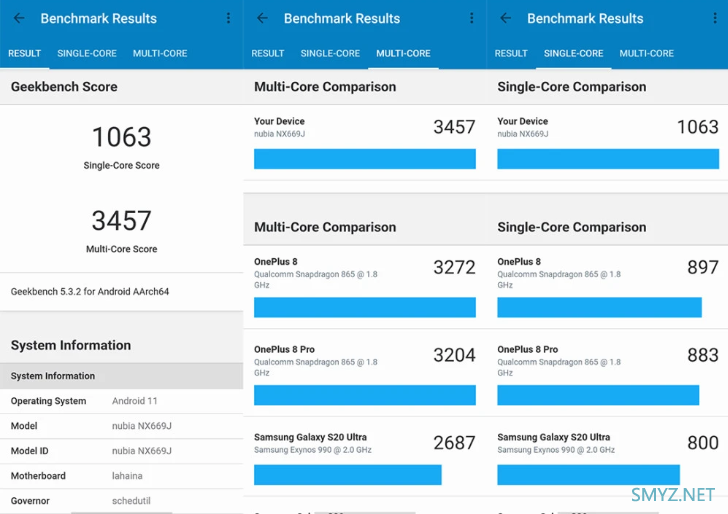Tap the Model ID nubia NX669J row
728x514 pixels.
[122, 451]
